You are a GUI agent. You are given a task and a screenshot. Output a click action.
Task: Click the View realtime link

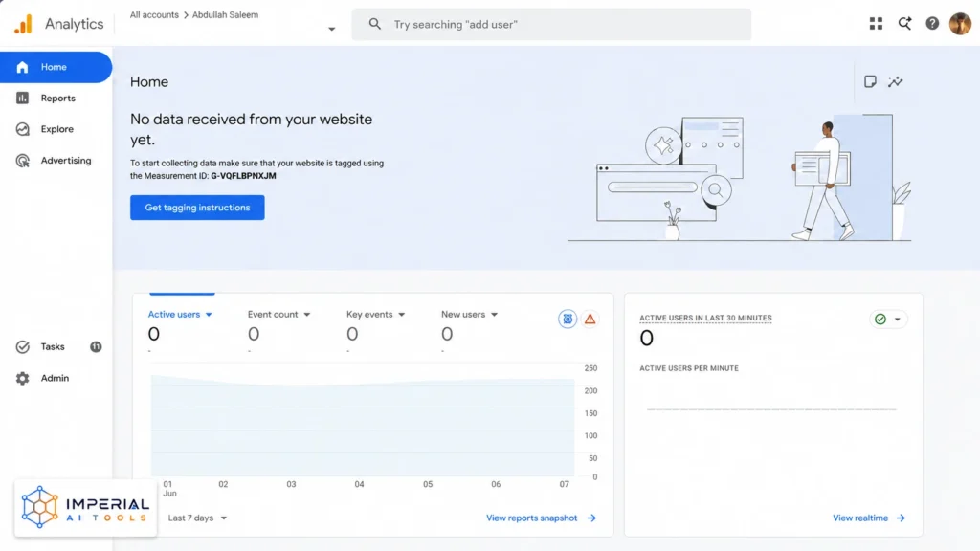click(x=860, y=518)
